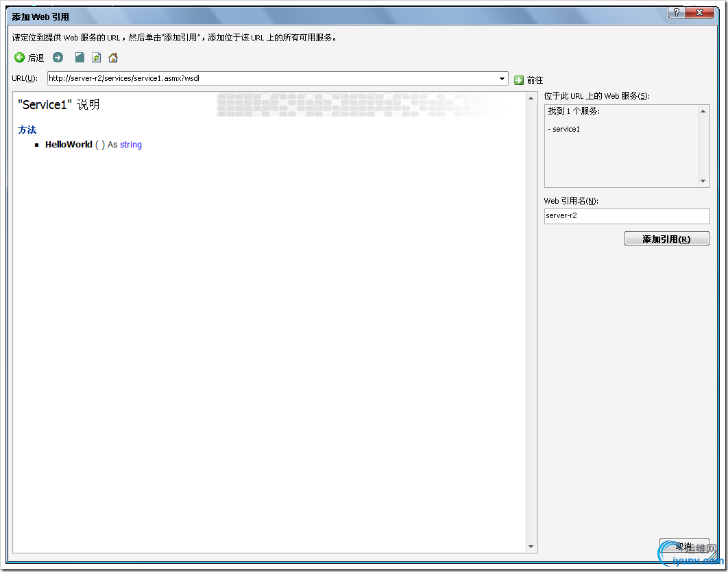This screenshot has width=728, height=572.
Task: Click the blue string return type text
Action: (x=131, y=145)
